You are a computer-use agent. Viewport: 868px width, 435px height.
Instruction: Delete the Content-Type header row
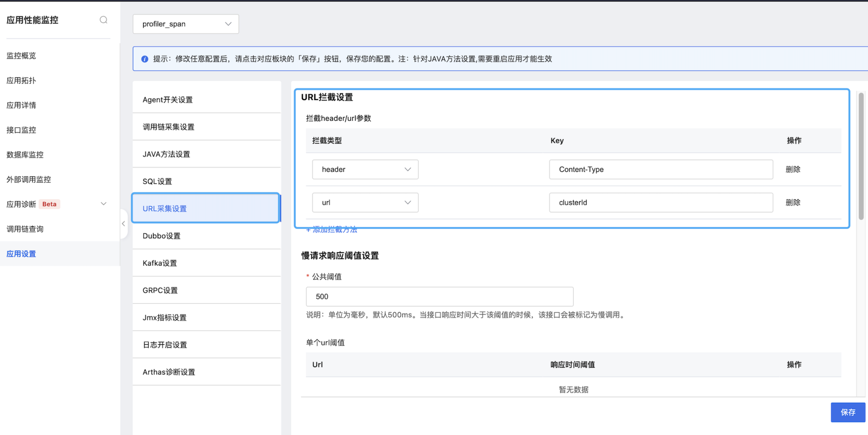coord(793,169)
